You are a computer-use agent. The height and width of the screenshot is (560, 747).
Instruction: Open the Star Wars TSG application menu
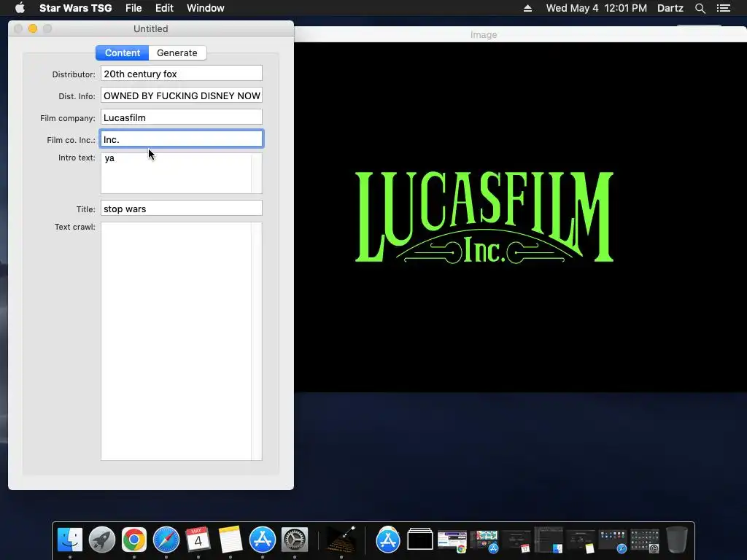pos(75,8)
